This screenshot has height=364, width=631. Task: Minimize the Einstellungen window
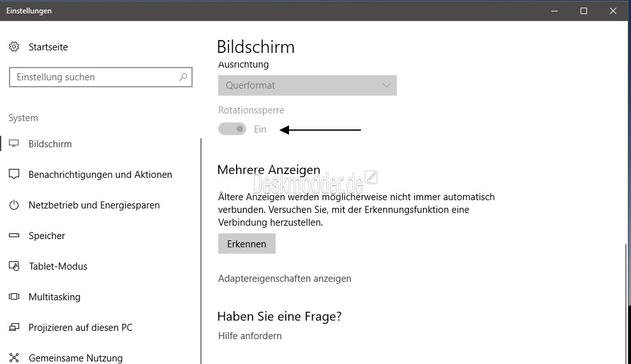[554, 11]
